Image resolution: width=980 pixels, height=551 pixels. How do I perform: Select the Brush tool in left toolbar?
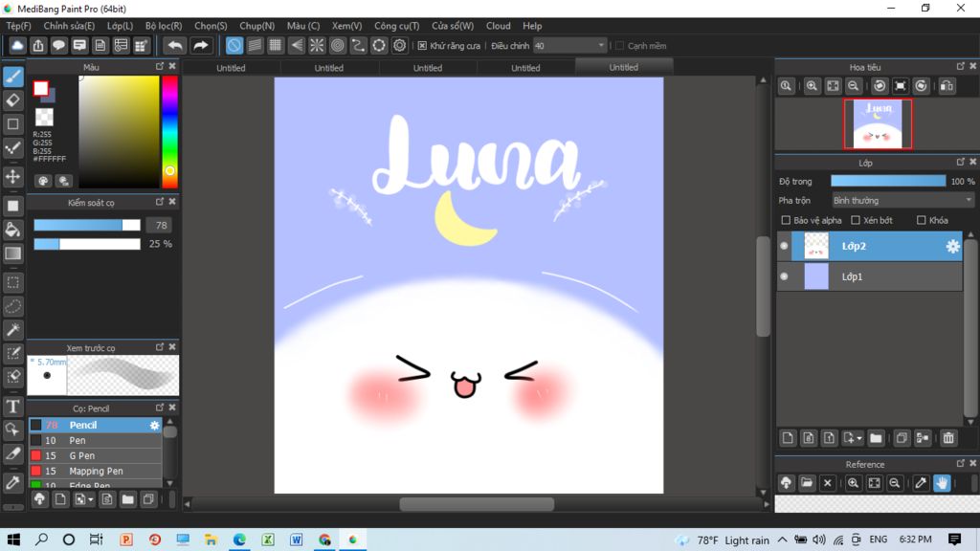(x=13, y=77)
